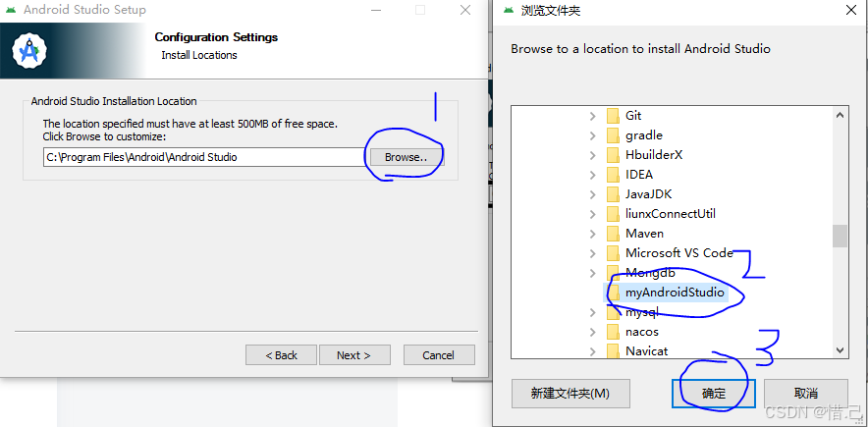
Task: Select the Navicat folder icon
Action: tap(613, 351)
